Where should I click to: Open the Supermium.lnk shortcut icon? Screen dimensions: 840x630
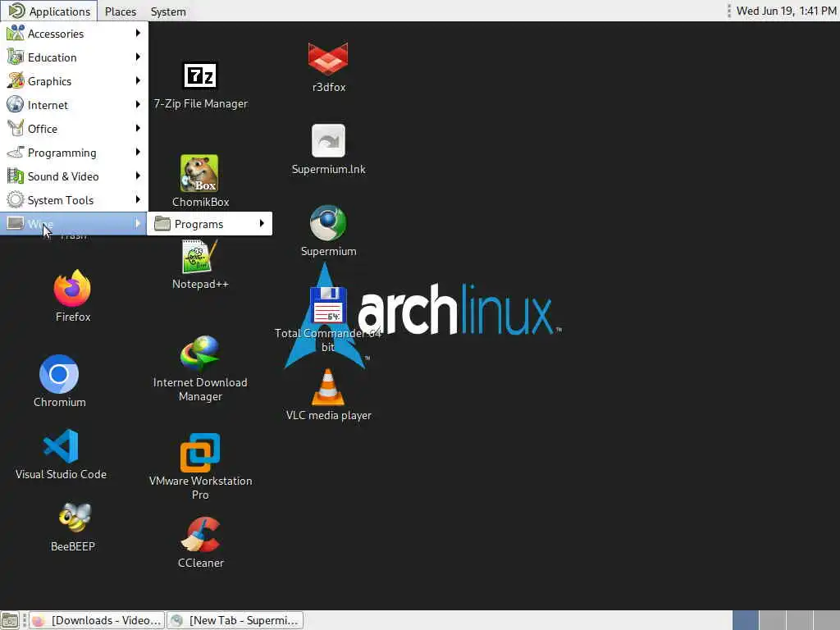click(328, 141)
